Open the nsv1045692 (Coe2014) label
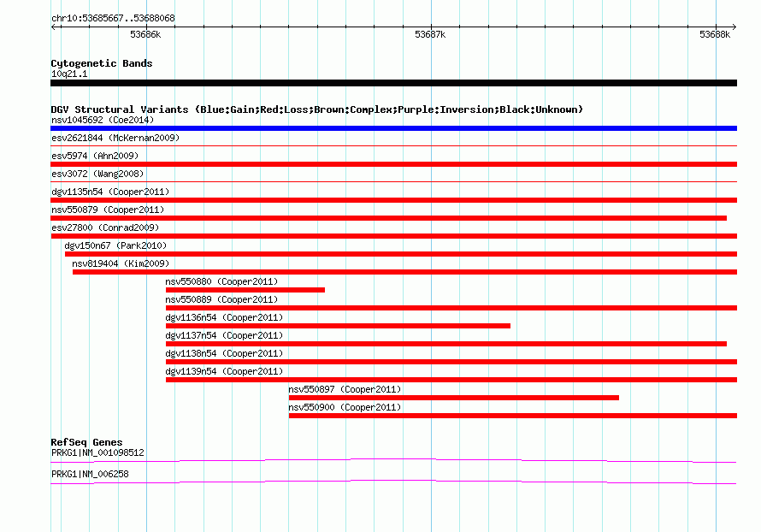The image size is (761, 532). point(103,120)
